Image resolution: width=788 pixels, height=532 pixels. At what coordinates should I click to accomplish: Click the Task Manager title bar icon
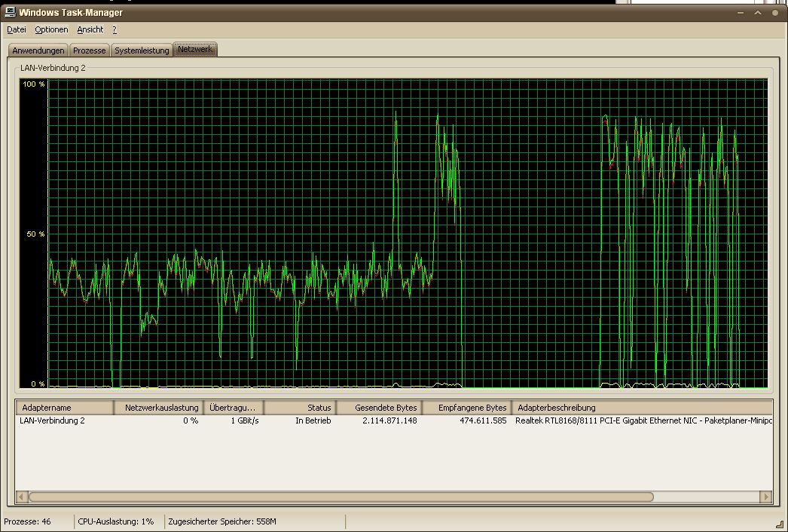click(10, 12)
